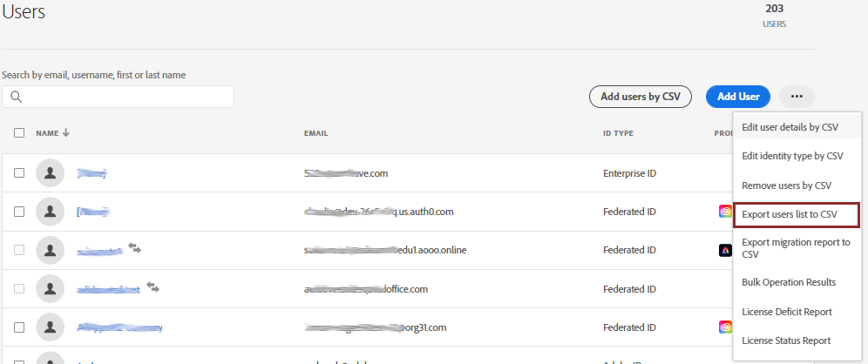Image resolution: width=868 pixels, height=364 pixels.
Task: Click the sort arrow beside NAME header
Action: pos(66,132)
